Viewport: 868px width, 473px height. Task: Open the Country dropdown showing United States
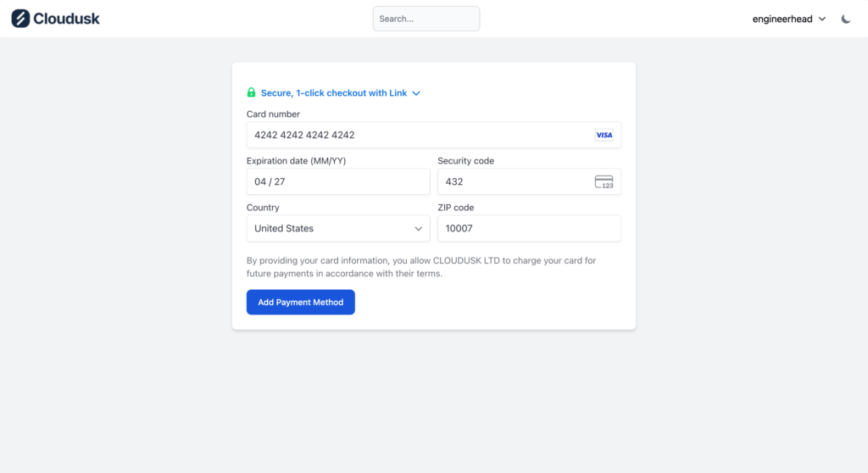click(337, 228)
